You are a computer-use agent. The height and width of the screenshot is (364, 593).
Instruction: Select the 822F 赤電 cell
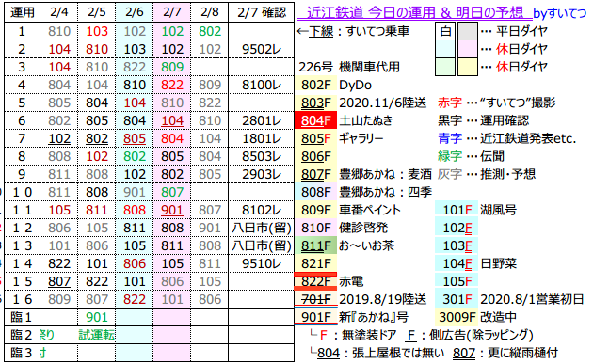[315, 281]
